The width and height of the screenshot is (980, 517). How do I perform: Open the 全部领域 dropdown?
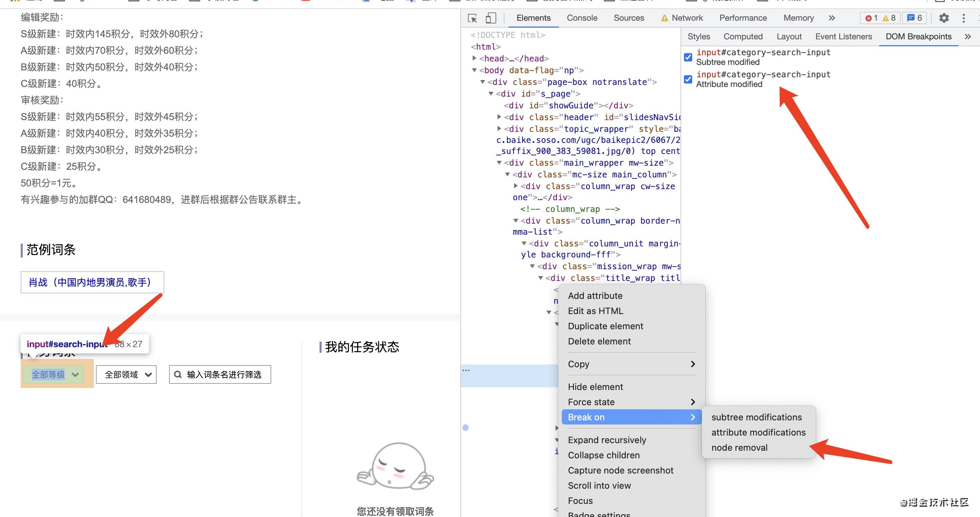pyautogui.click(x=126, y=375)
